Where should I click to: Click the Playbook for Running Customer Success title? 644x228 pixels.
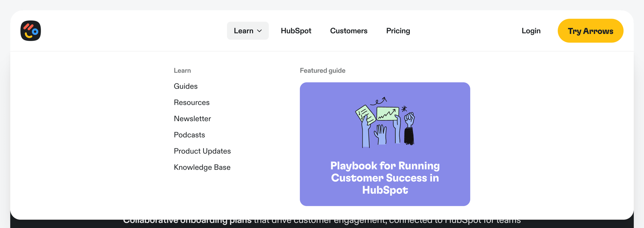(385, 178)
